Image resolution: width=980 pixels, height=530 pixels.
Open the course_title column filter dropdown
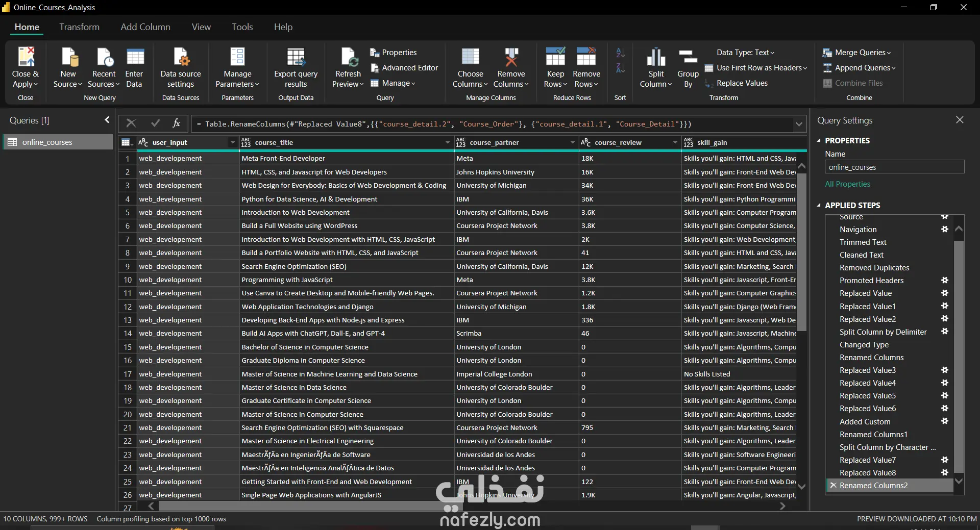pos(448,142)
